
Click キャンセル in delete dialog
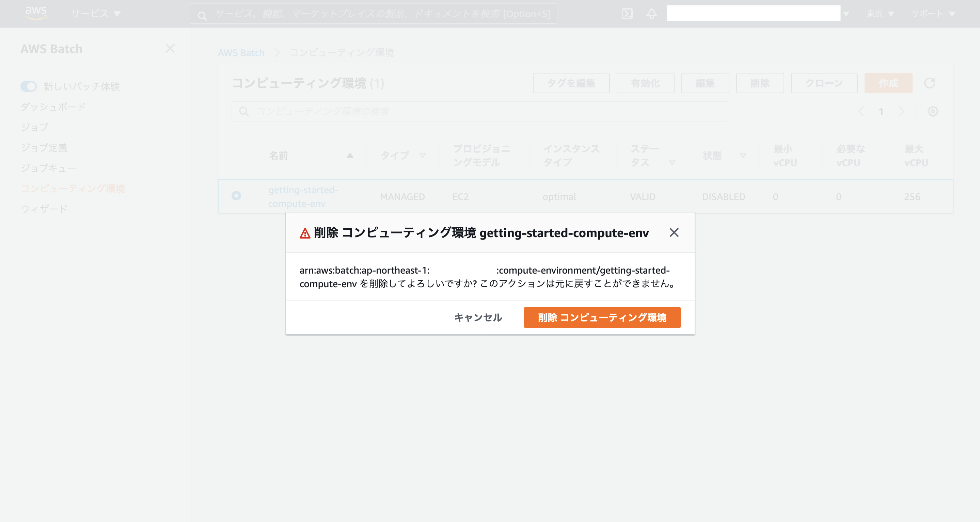click(x=478, y=317)
